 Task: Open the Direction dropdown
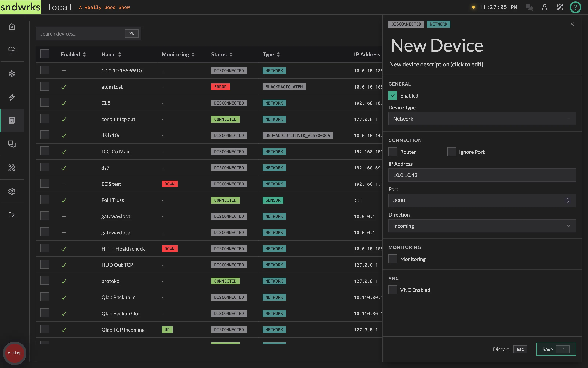pyautogui.click(x=482, y=226)
